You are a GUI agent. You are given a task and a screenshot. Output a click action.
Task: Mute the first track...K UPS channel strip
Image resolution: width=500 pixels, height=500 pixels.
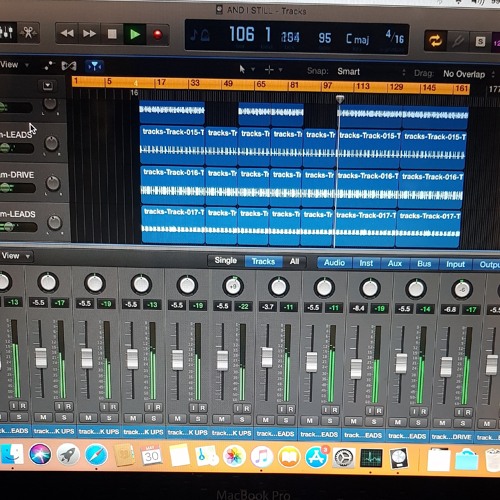(43, 417)
